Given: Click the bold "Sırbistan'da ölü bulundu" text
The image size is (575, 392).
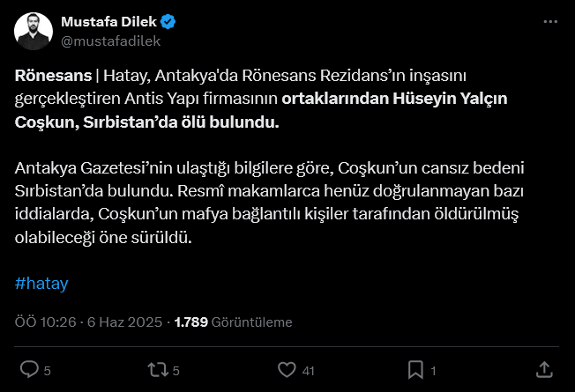Looking at the screenshot, I should coord(181,122).
